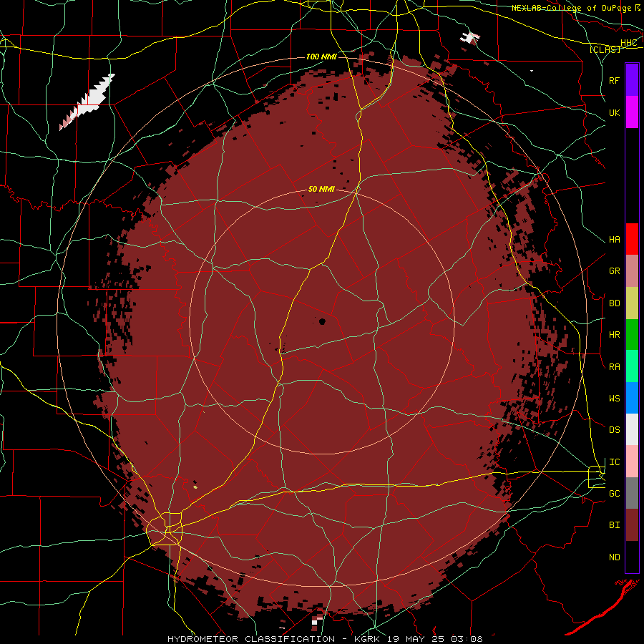Click the BI dark red legend swatch
This screenshot has height=644, width=644.
[x=632, y=525]
